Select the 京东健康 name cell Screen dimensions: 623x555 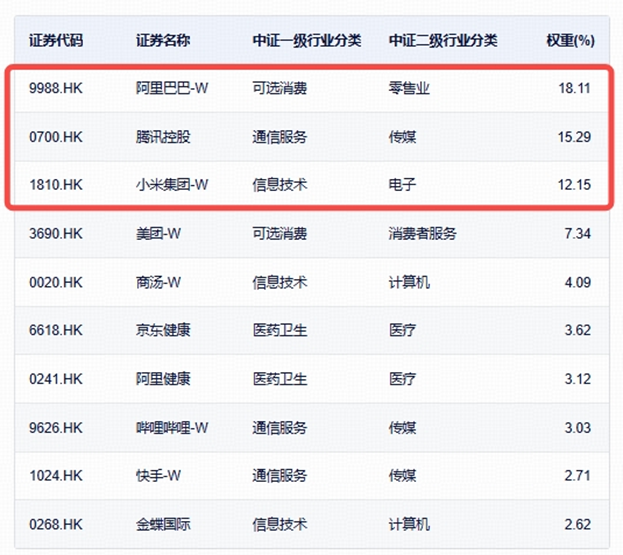pos(163,331)
